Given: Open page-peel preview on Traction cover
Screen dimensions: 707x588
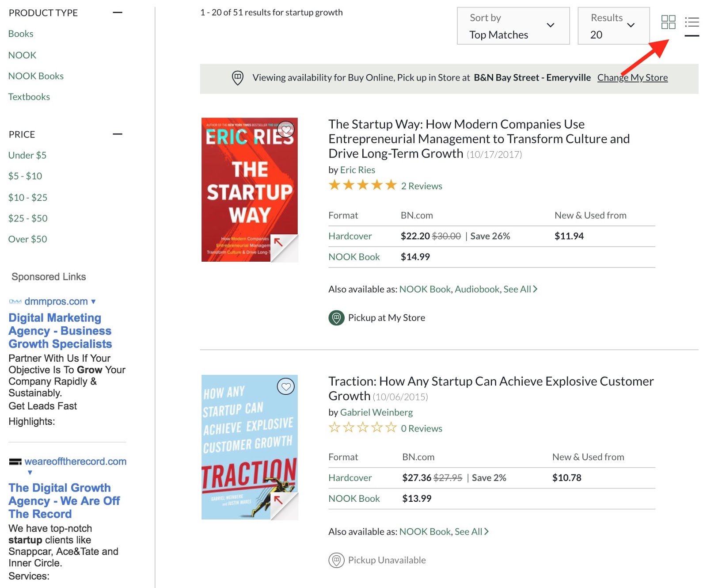Looking at the screenshot, I should click(284, 505).
